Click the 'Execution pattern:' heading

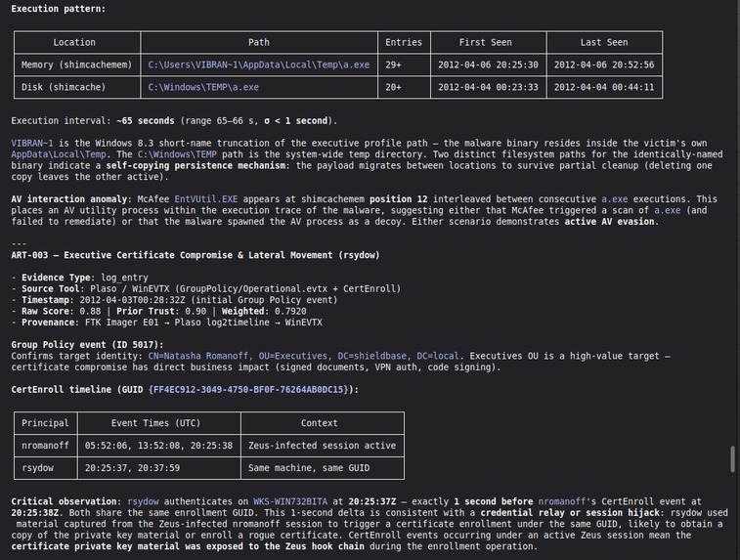[x=59, y=9]
